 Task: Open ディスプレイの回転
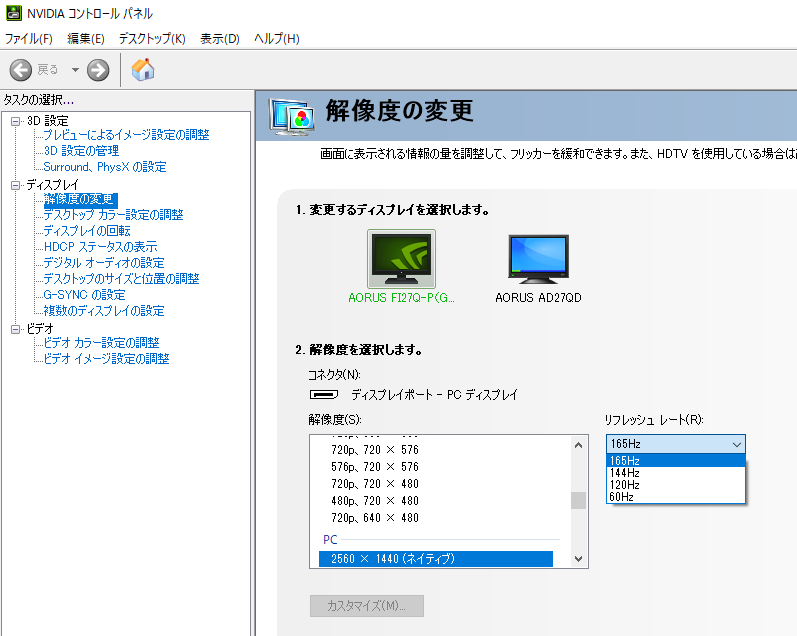[x=87, y=231]
